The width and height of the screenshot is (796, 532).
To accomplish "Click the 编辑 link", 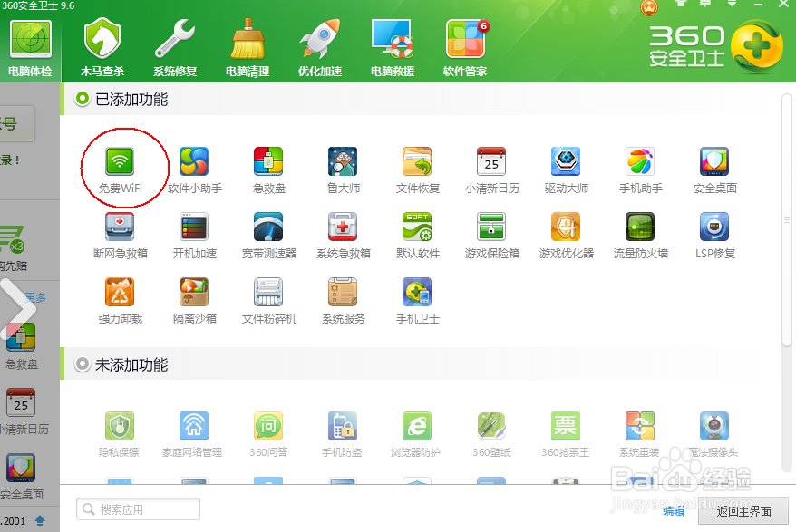I will [674, 511].
